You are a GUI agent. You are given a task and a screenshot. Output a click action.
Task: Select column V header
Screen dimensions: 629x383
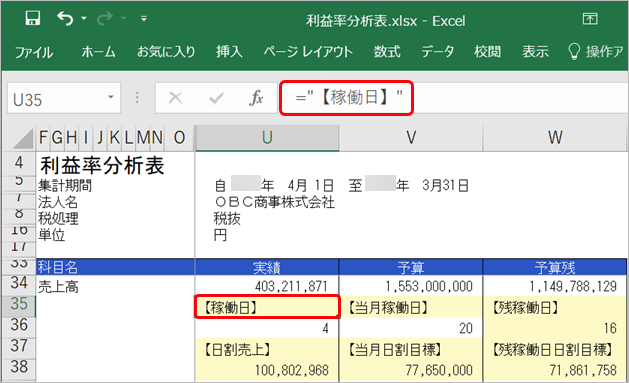click(411, 138)
